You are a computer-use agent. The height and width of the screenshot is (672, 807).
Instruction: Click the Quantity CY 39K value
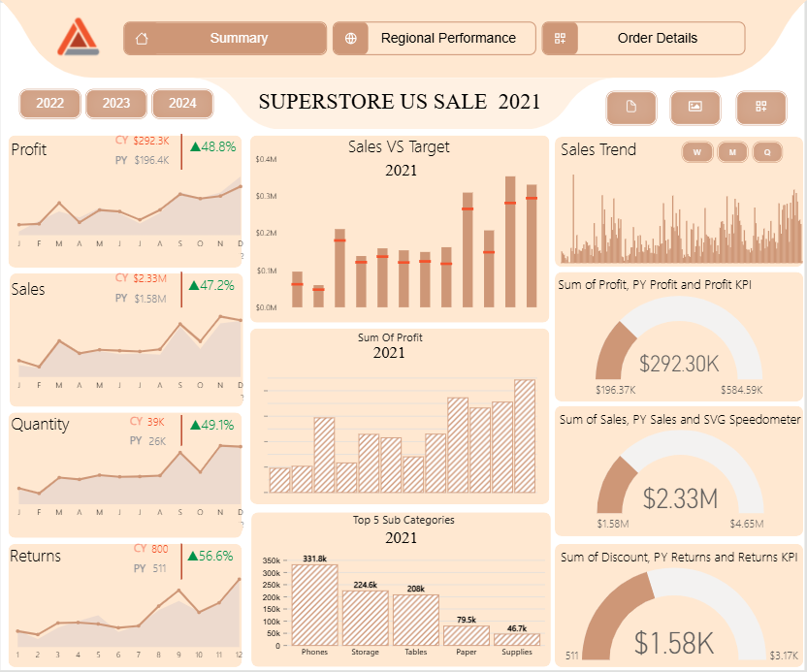tap(155, 422)
